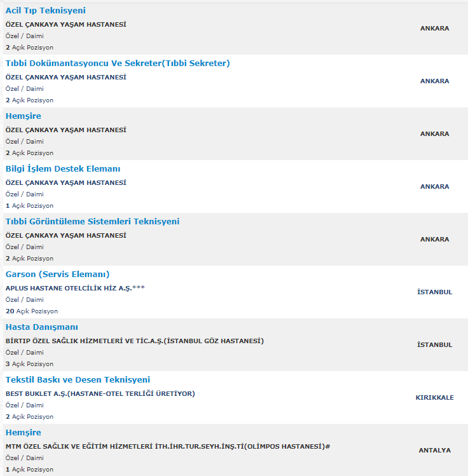This screenshot has width=468, height=476.
Task: Click the Bilgi İşlem Destek Elemanı title
Action: point(63,169)
